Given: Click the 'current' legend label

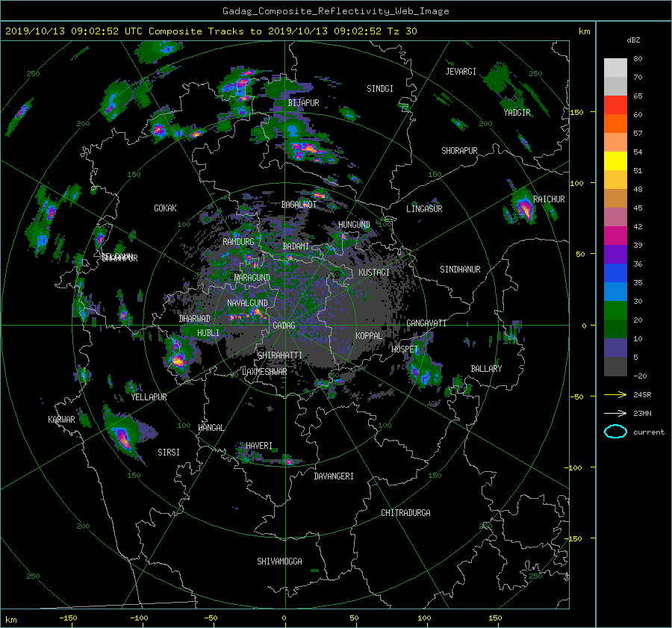Looking at the screenshot, I should pos(649,432).
